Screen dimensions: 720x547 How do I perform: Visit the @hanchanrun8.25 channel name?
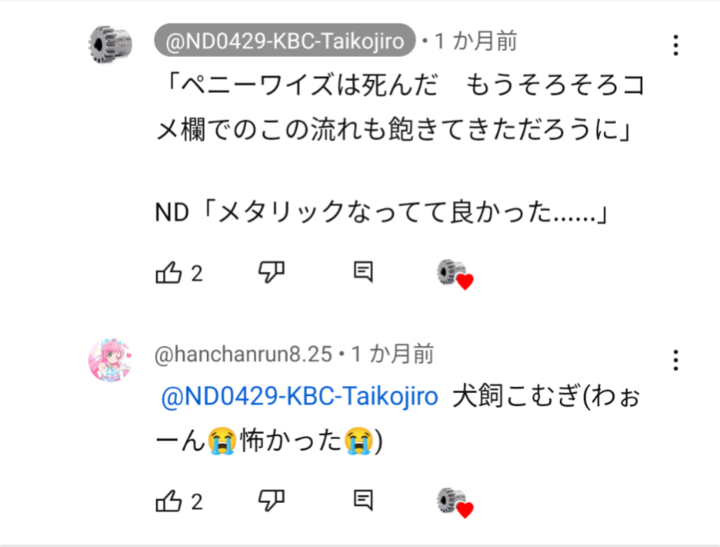tap(243, 354)
